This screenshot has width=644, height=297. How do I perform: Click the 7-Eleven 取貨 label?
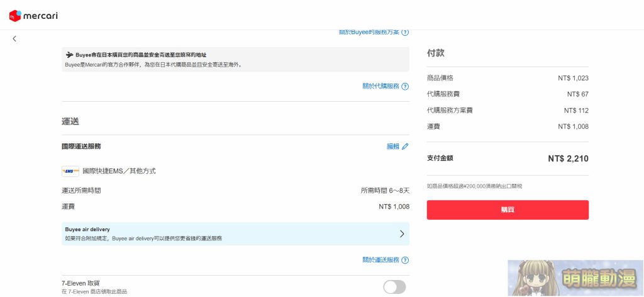[x=80, y=283]
